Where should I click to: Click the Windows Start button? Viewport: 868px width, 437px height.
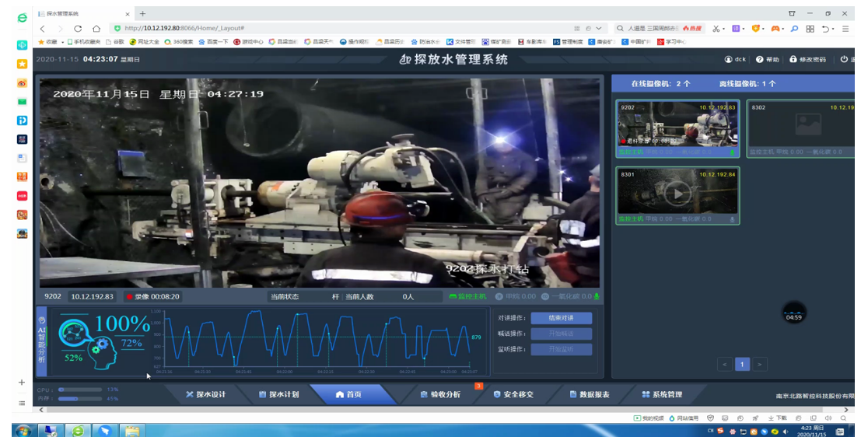pos(23,431)
